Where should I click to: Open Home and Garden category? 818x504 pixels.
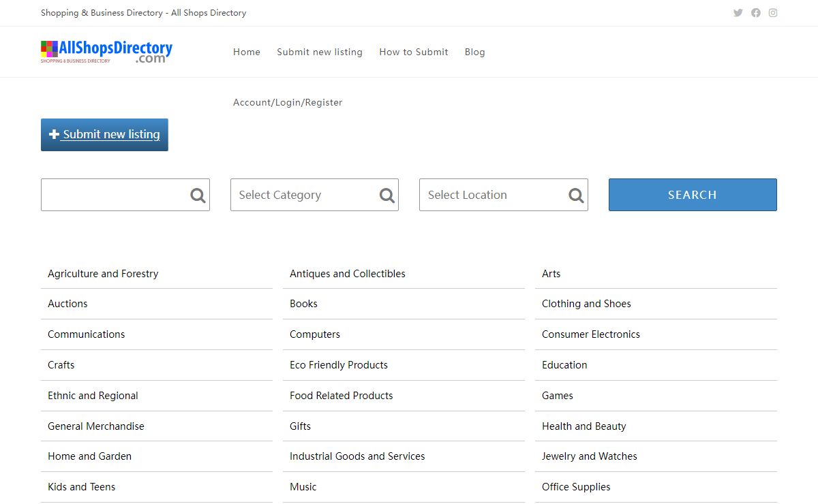point(89,456)
